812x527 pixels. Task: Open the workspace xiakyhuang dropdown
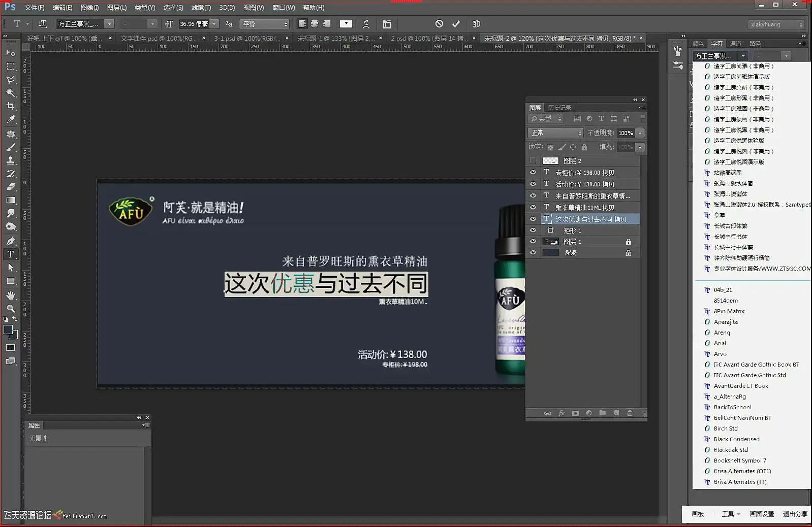click(x=776, y=24)
